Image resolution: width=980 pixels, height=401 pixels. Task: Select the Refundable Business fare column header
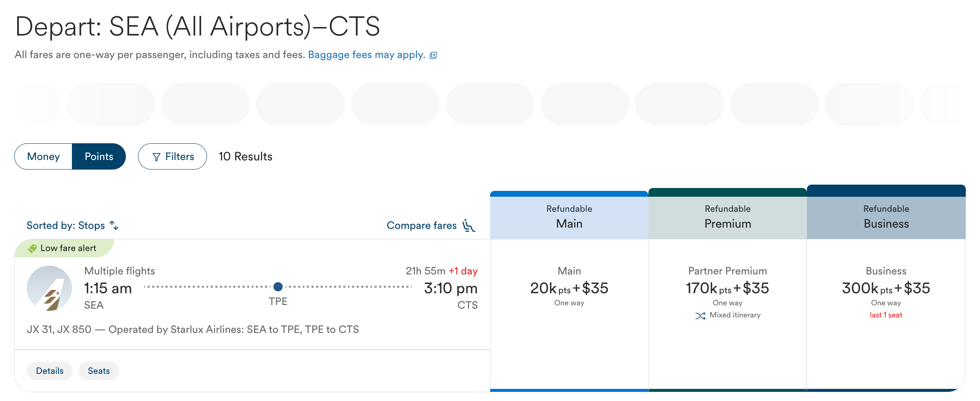click(886, 217)
